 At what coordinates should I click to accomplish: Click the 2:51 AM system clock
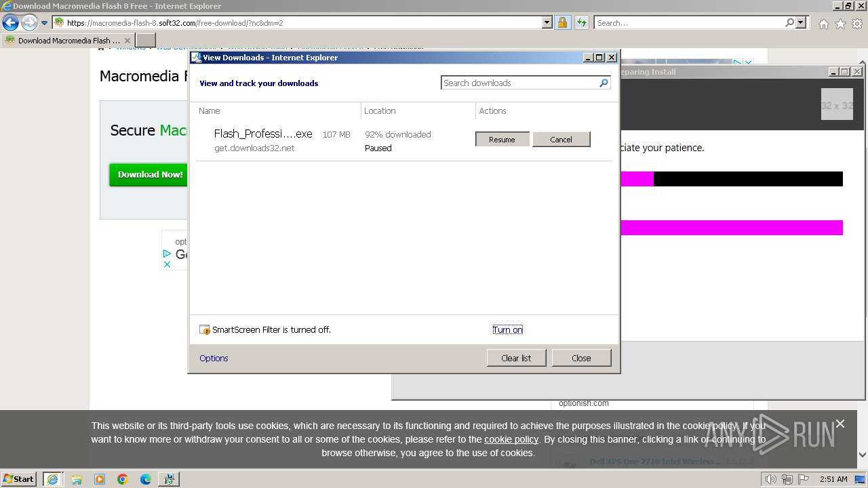[x=833, y=479]
